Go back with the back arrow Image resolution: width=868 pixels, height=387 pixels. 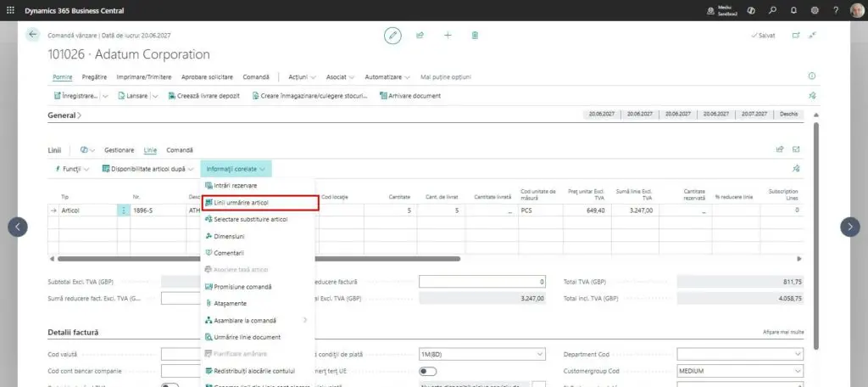33,35
